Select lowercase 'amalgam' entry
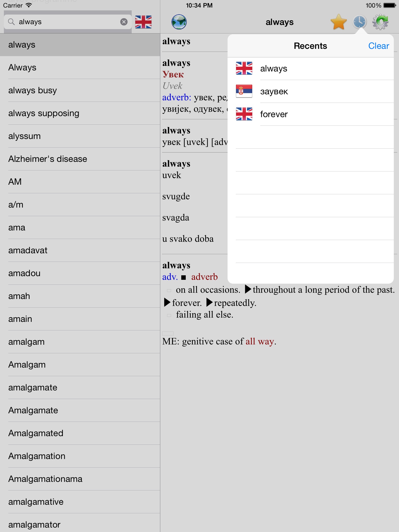The height and width of the screenshot is (532, 399). click(80, 342)
